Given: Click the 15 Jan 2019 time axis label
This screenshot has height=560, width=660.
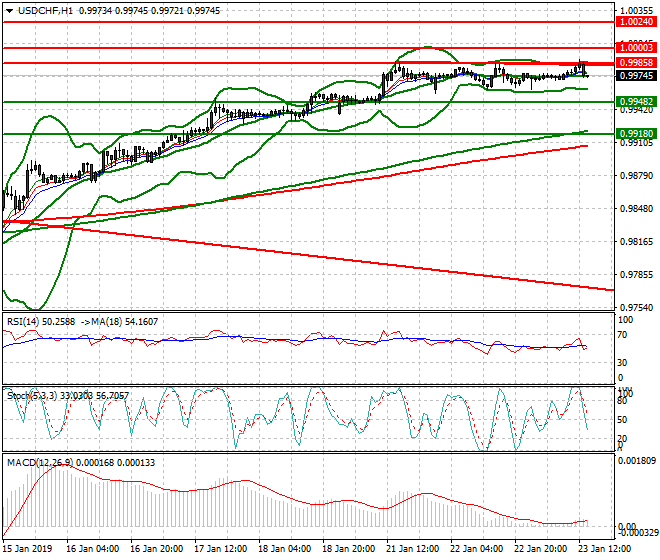Looking at the screenshot, I should (27, 549).
